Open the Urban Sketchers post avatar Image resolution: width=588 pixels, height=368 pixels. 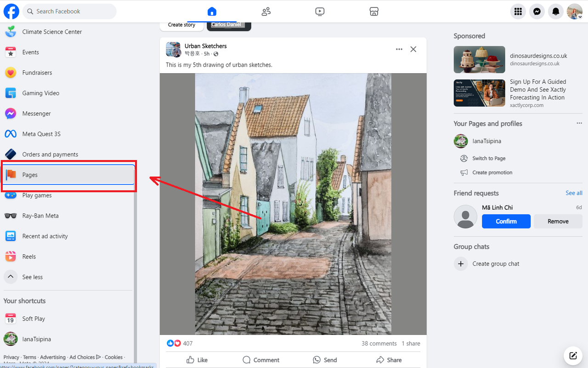click(x=173, y=50)
